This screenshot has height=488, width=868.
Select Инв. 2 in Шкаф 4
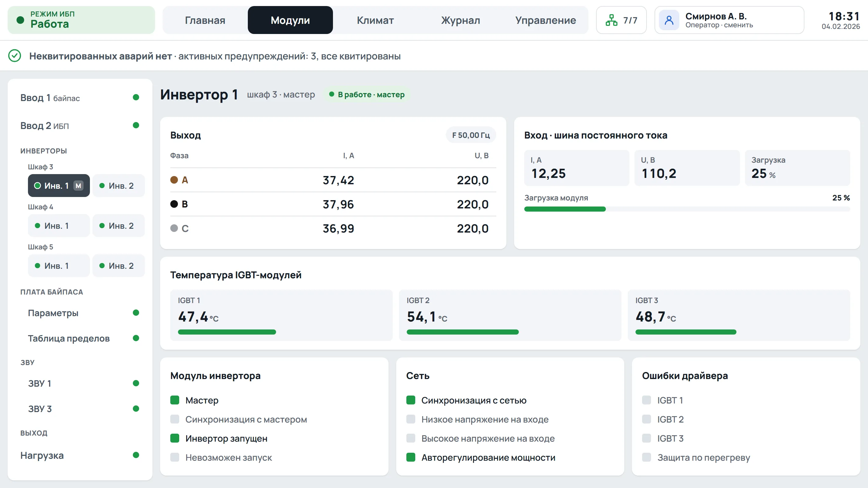[118, 226]
